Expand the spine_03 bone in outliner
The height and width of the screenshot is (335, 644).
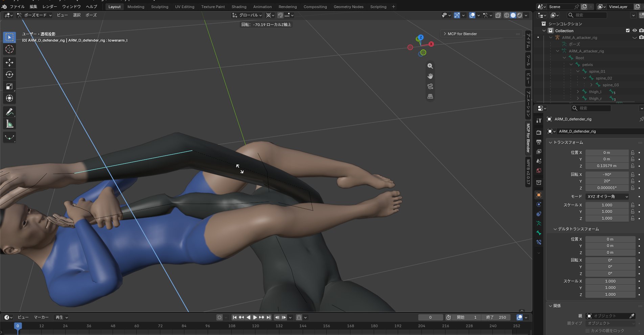[x=591, y=85]
